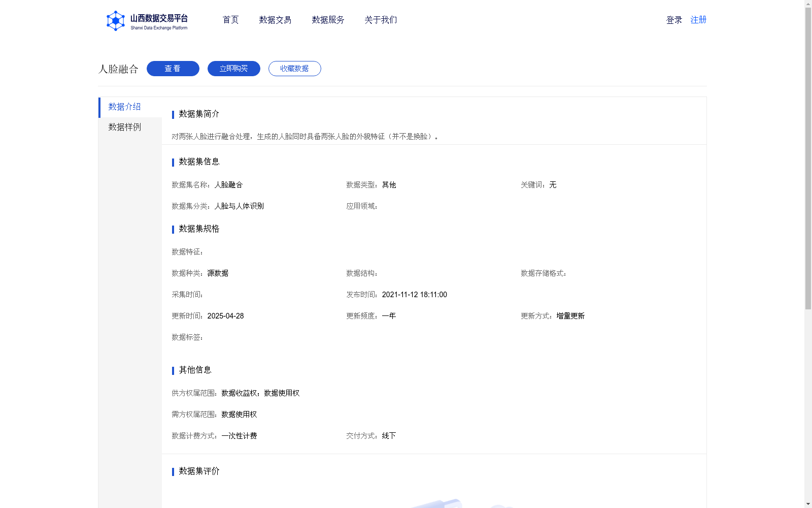Click the 采集时间 label

coord(187,295)
